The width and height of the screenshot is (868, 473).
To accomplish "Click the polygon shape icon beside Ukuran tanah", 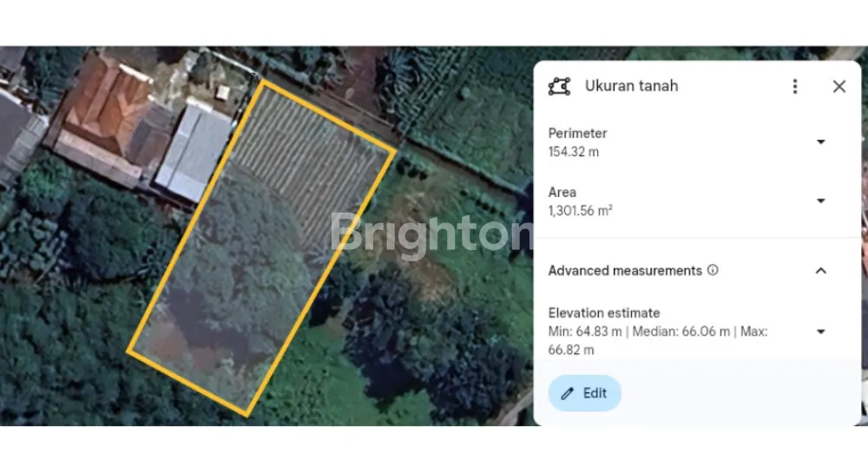I will coord(560,86).
